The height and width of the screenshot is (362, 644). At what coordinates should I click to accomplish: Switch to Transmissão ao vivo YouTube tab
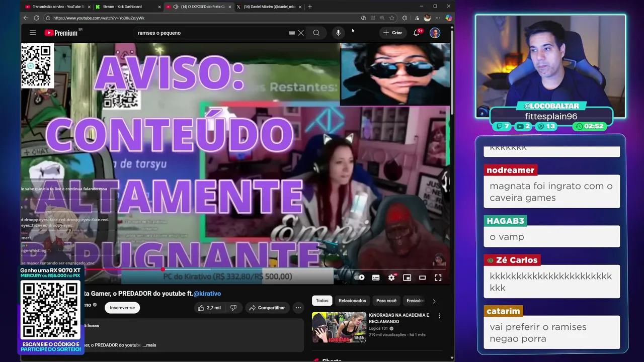point(57,7)
